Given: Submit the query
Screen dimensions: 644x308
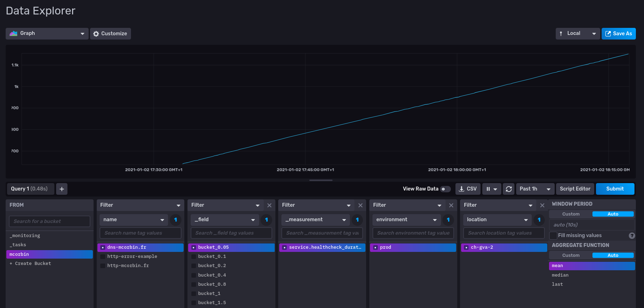Looking at the screenshot, I should point(615,189).
